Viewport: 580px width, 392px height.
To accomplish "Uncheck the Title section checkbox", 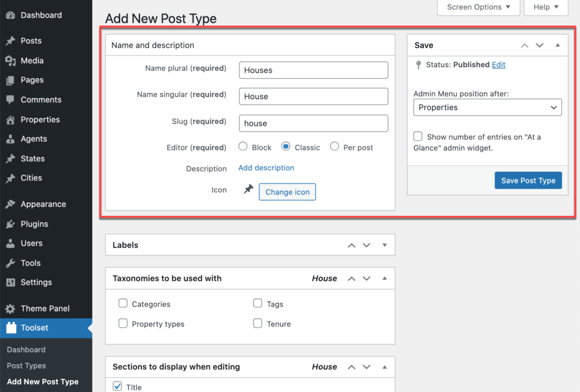I will pyautogui.click(x=117, y=386).
